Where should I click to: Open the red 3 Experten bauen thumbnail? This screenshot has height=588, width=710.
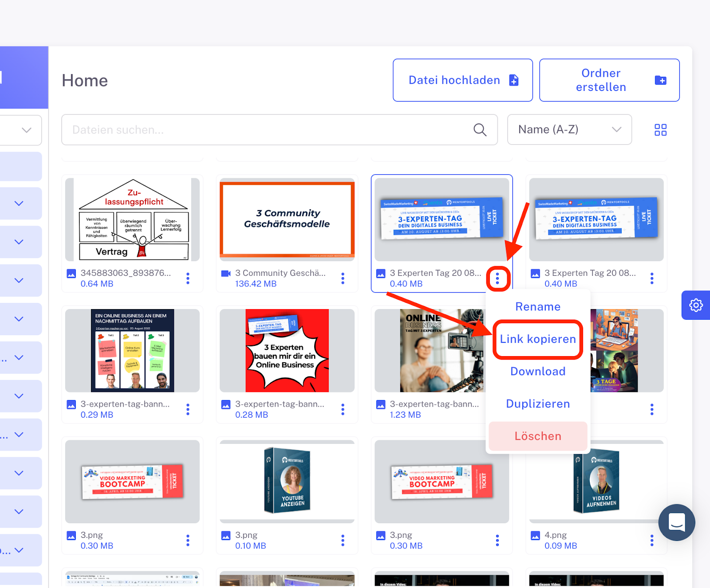[287, 350]
